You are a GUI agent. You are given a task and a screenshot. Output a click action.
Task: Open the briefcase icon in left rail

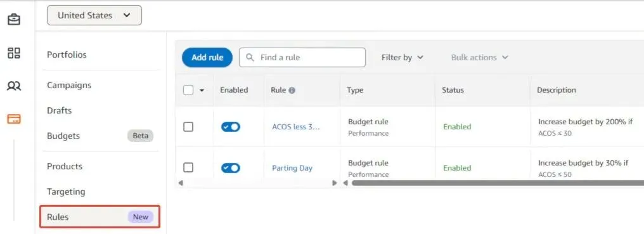[14, 19]
